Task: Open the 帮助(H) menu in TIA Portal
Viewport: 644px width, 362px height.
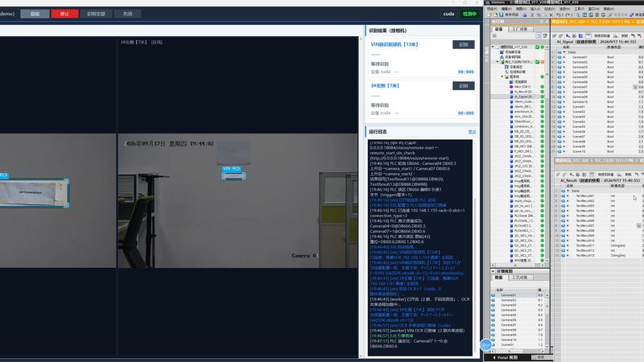Action: click(608, 9)
